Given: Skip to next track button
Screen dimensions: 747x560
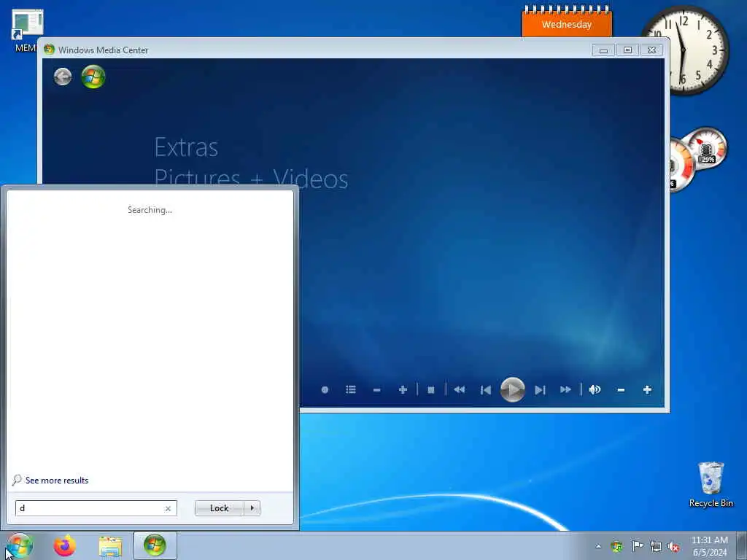Looking at the screenshot, I should click(x=540, y=390).
